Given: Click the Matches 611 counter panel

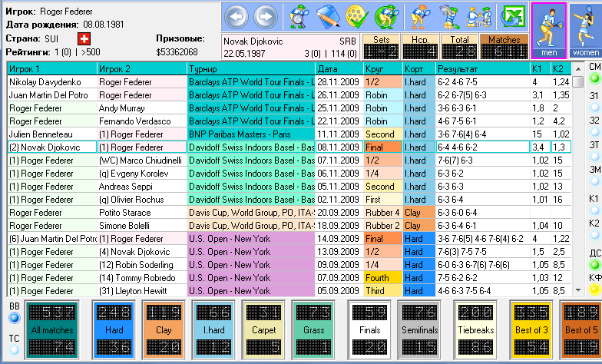Looking at the screenshot, I should [504, 46].
